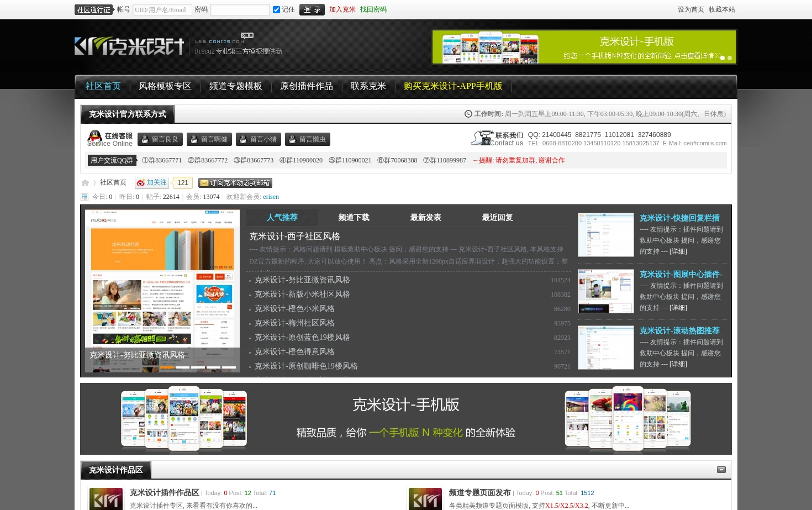Click the large 克米设计-手机版 middle banner
This screenshot has height=510, width=812.
[x=406, y=419]
